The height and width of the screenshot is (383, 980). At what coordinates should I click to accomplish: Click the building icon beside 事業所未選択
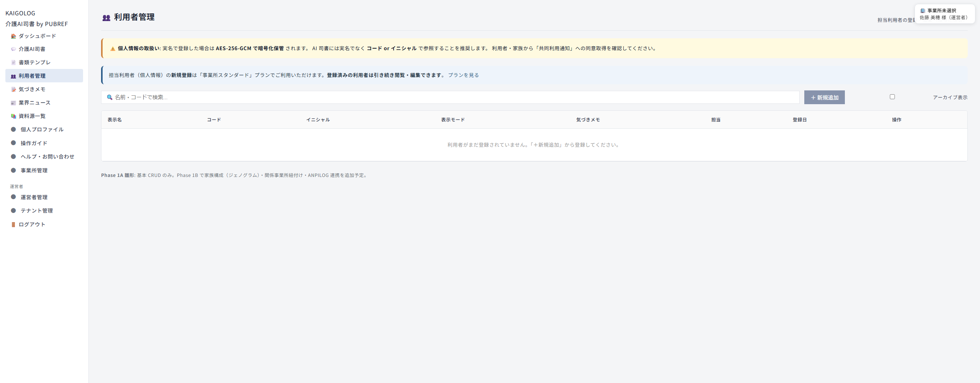coord(923,11)
